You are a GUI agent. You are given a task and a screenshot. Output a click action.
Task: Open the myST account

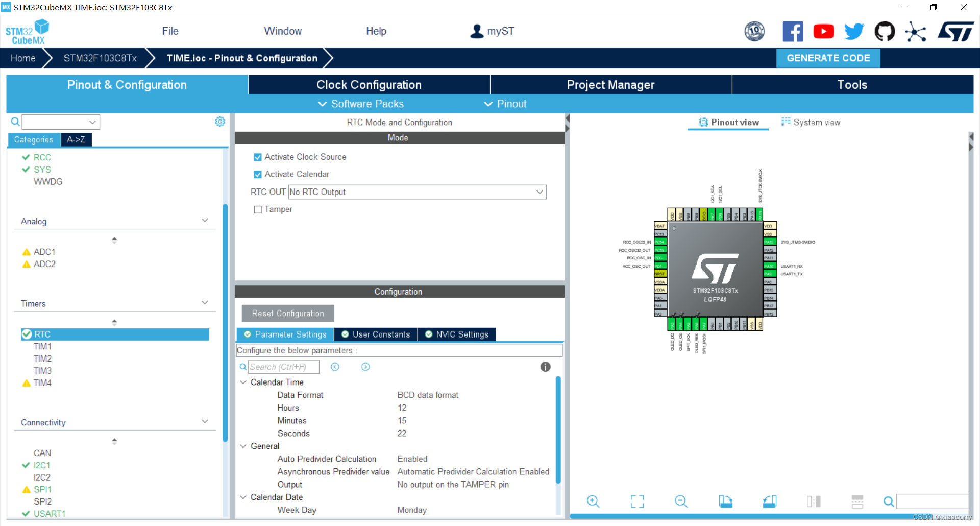click(x=492, y=31)
